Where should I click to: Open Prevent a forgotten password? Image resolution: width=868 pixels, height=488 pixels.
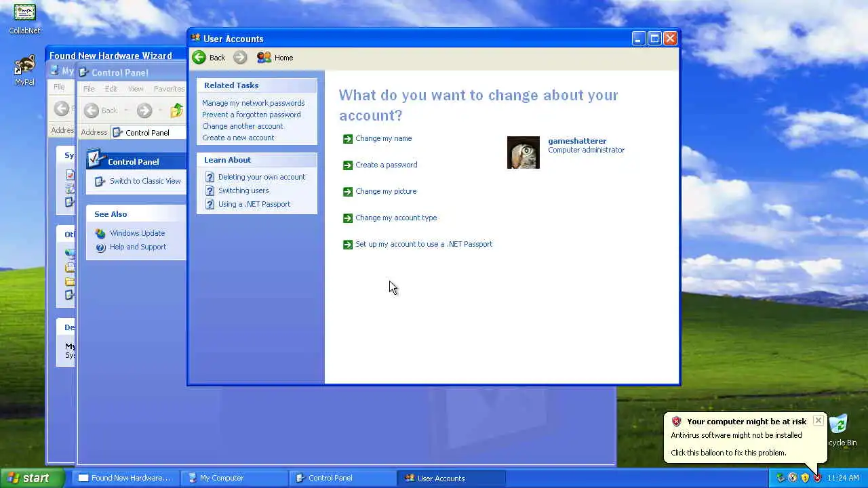[251, 115]
